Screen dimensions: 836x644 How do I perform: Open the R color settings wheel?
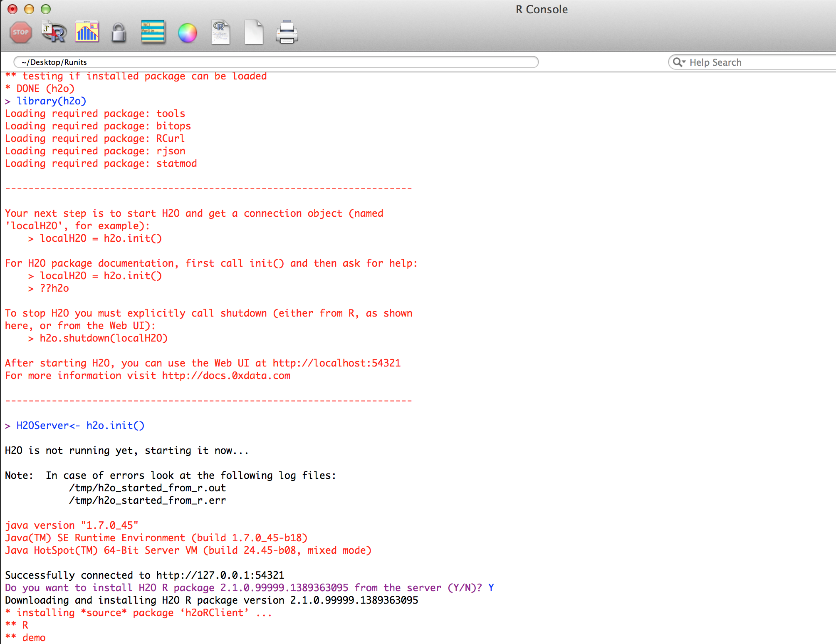pyautogui.click(x=187, y=32)
